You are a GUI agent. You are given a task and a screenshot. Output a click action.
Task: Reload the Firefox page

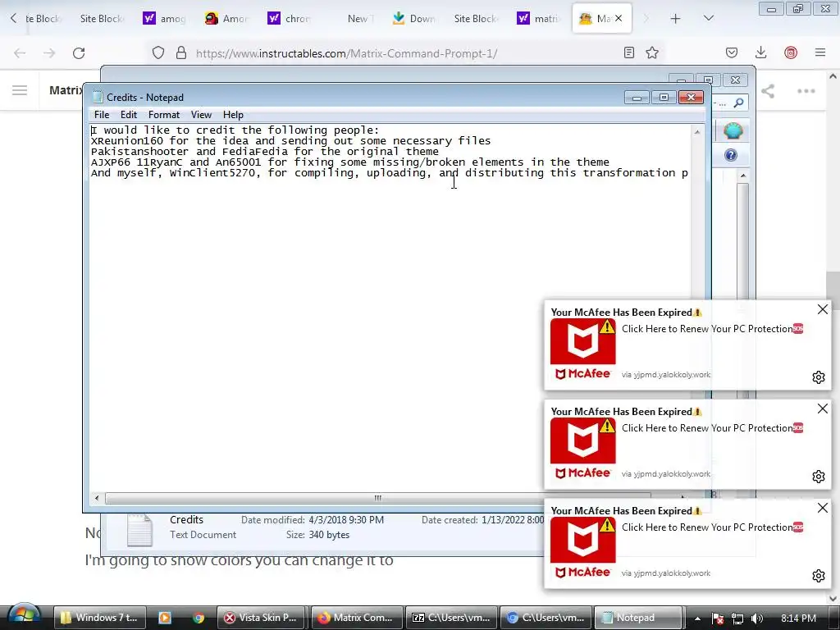79,53
